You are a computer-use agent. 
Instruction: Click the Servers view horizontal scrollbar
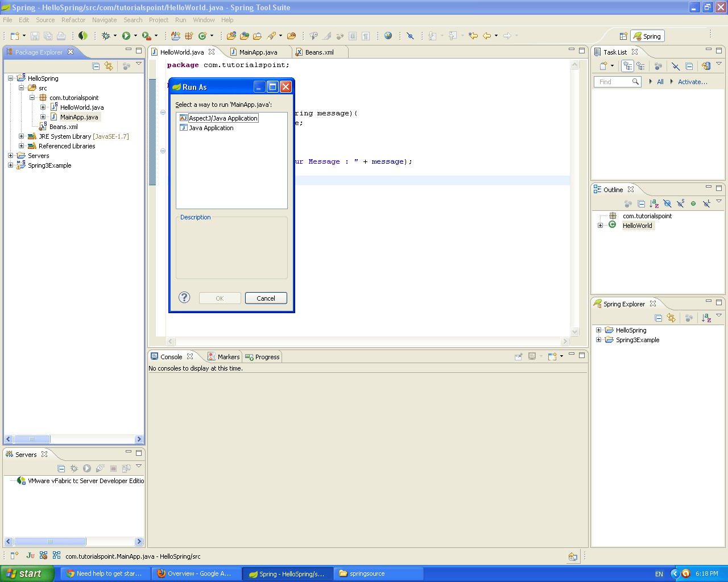(73, 542)
